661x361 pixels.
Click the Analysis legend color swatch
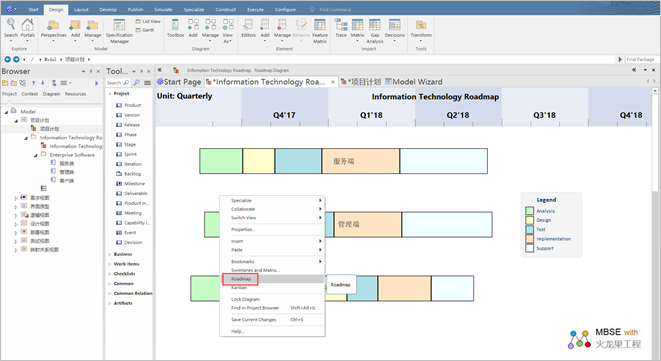tap(529, 211)
